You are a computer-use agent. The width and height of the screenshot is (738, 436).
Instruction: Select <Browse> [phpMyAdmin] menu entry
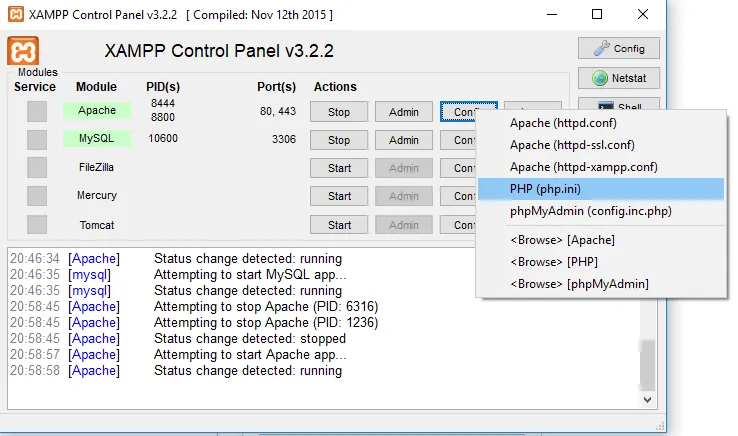(x=601, y=284)
